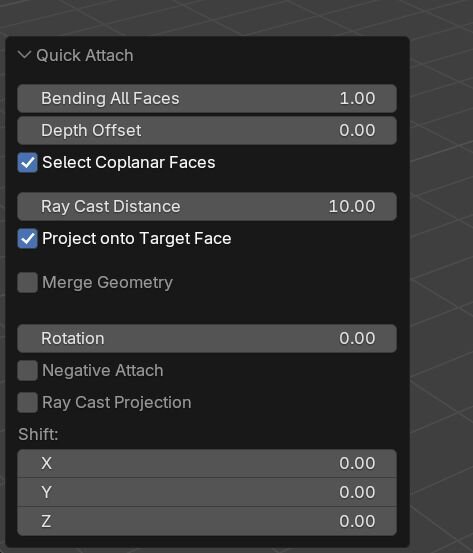Enable the Merge Geometry checkbox
The image size is (473, 553).
[x=28, y=282]
